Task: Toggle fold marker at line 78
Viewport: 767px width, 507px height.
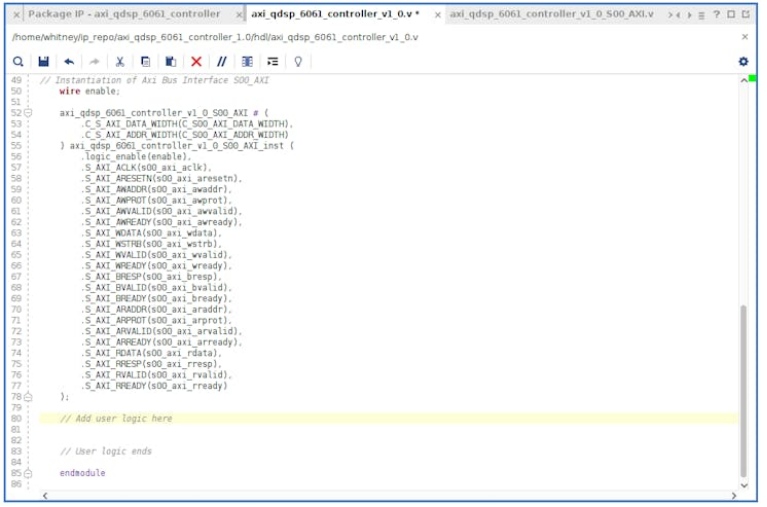Action: pos(28,397)
